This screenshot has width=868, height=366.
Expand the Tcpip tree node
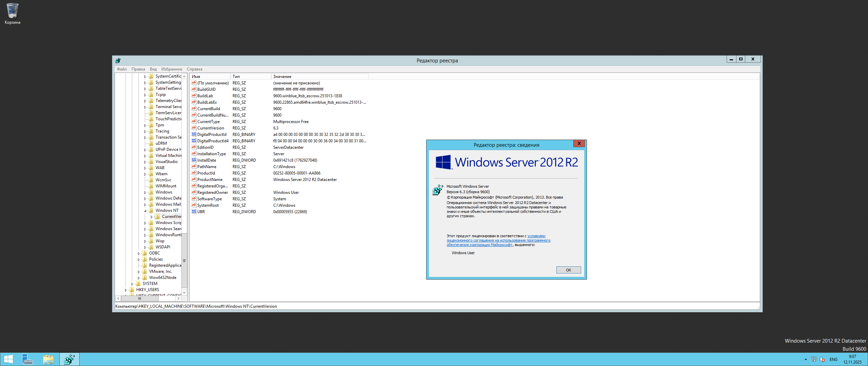(145, 95)
